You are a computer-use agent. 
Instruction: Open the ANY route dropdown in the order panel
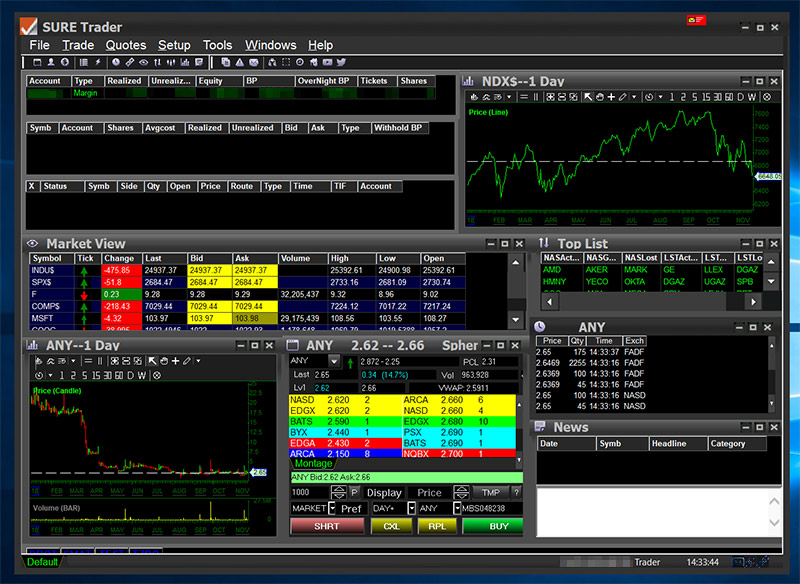click(x=457, y=510)
